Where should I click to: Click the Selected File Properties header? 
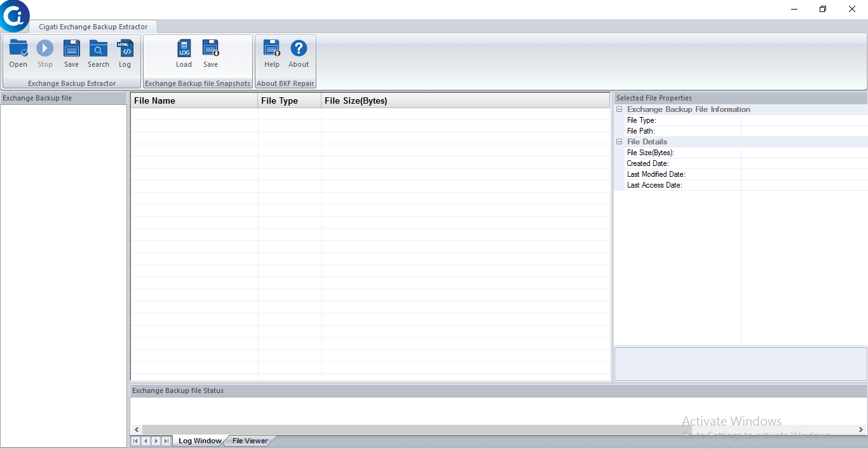[740, 98]
